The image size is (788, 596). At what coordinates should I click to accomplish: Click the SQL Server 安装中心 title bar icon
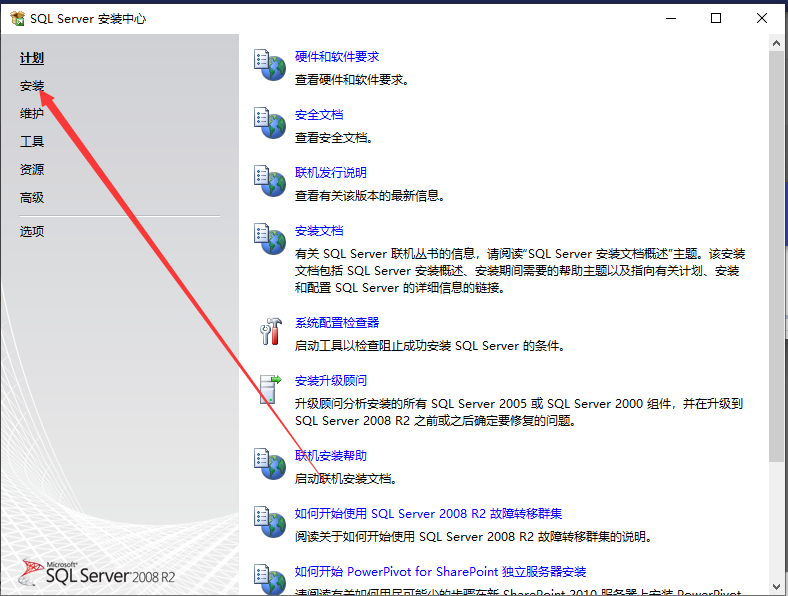17,19
